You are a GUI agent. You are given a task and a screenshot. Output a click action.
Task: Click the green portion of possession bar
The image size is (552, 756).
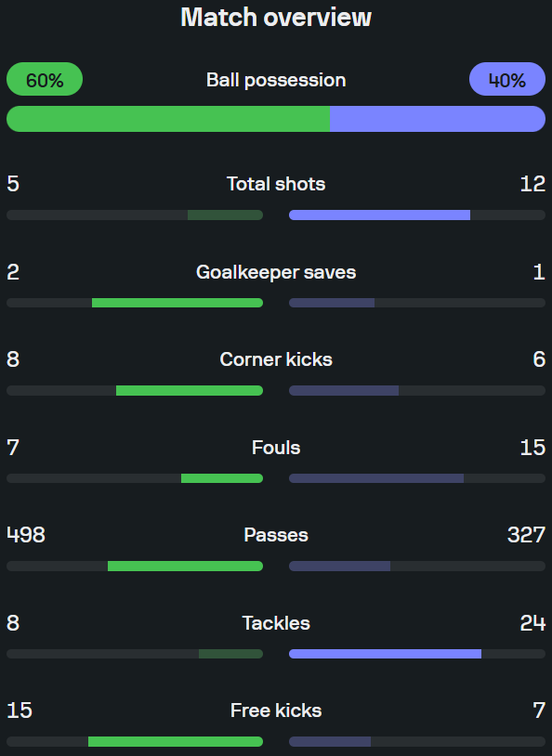168,119
